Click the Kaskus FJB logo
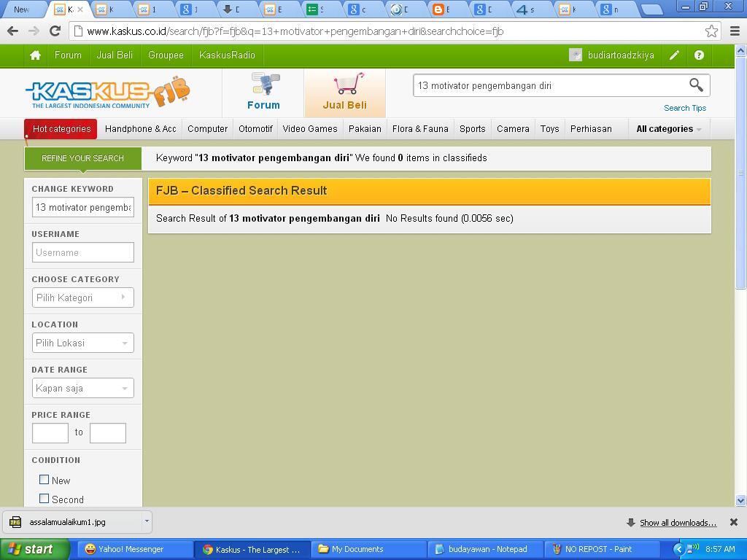The height and width of the screenshot is (560, 747). pyautogui.click(x=108, y=93)
